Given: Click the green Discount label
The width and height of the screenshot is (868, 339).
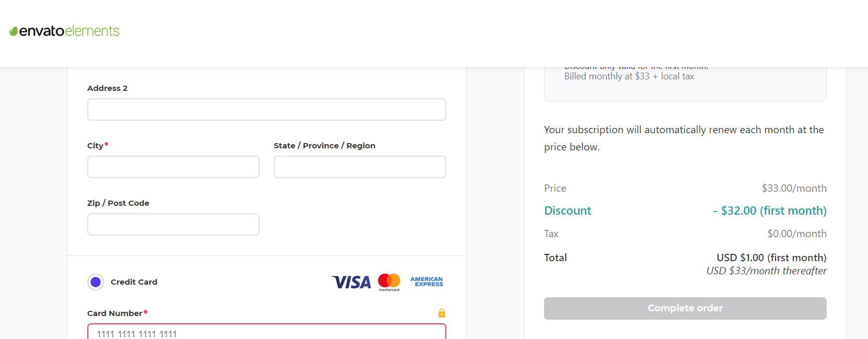Looking at the screenshot, I should pyautogui.click(x=568, y=211).
